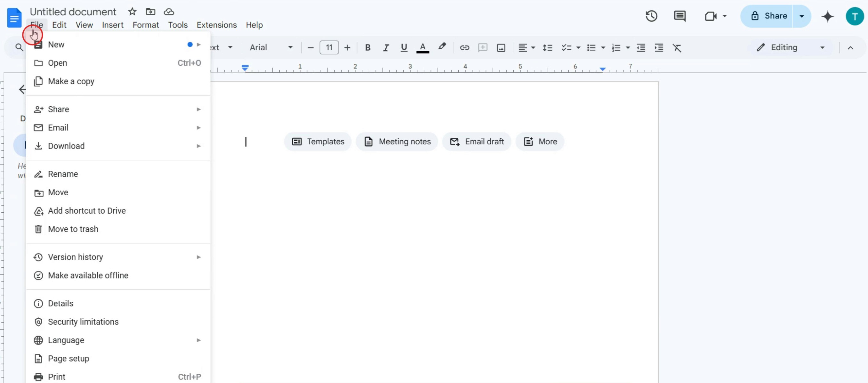This screenshot has height=383, width=868.
Task: Open the Download submenu
Action: tap(66, 146)
